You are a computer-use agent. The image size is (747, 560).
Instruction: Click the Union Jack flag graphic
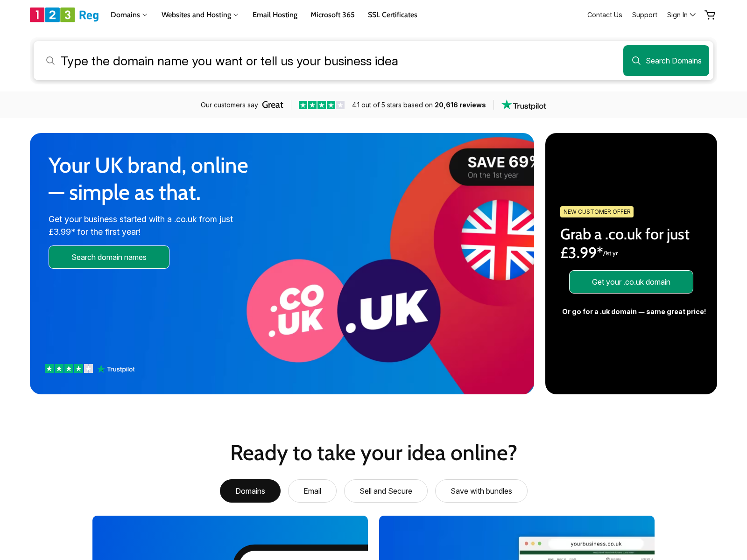(x=498, y=240)
